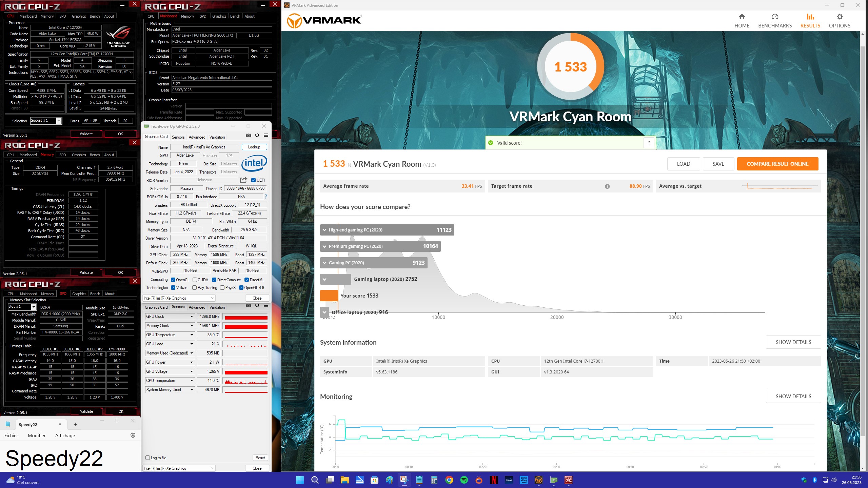The image size is (868, 488).
Task: Toggle Vulkan checkbox
Action: [173, 288]
